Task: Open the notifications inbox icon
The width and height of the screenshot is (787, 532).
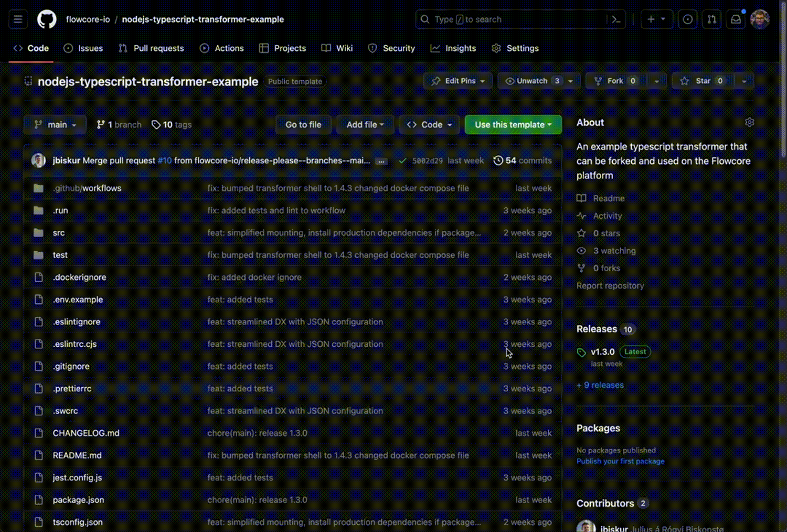Action: point(736,19)
